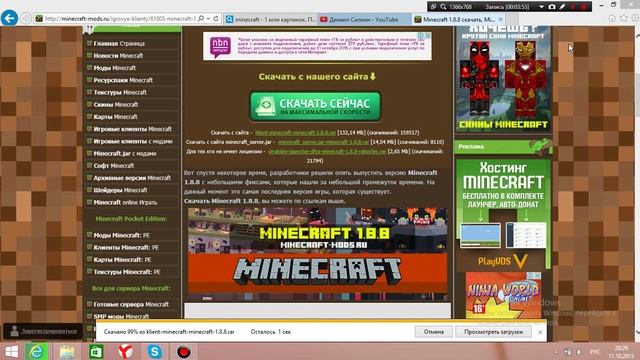The image size is (640, 360).
Task: Open Клиенты Minecraft: PE link
Action: 126,248
